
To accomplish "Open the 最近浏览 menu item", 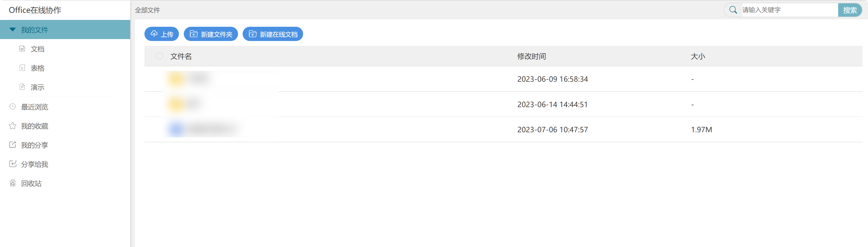I will tap(35, 107).
